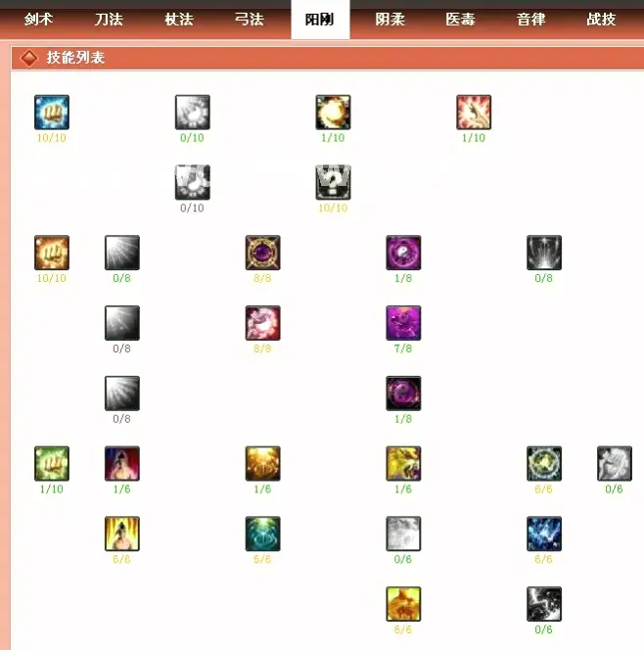Click the green fist skill icon at 1/10
The height and width of the screenshot is (650, 644).
(52, 464)
